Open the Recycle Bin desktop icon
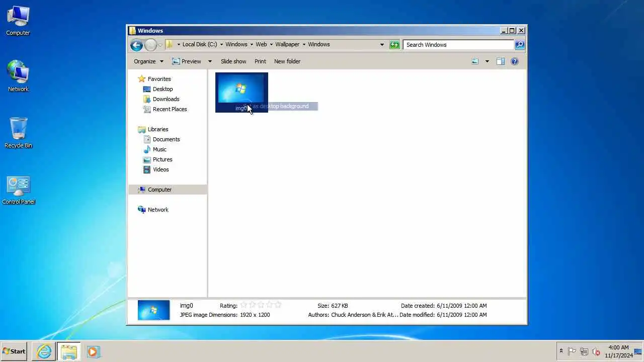The image size is (644, 362). pyautogui.click(x=18, y=133)
